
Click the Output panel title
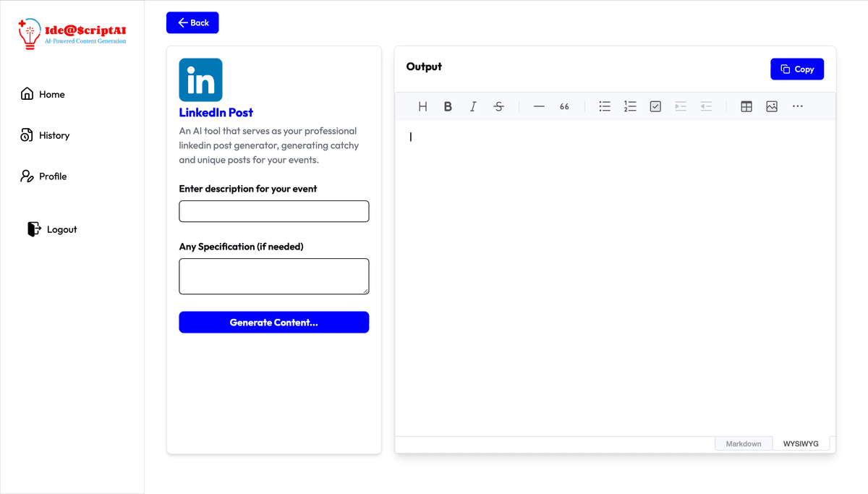point(424,67)
